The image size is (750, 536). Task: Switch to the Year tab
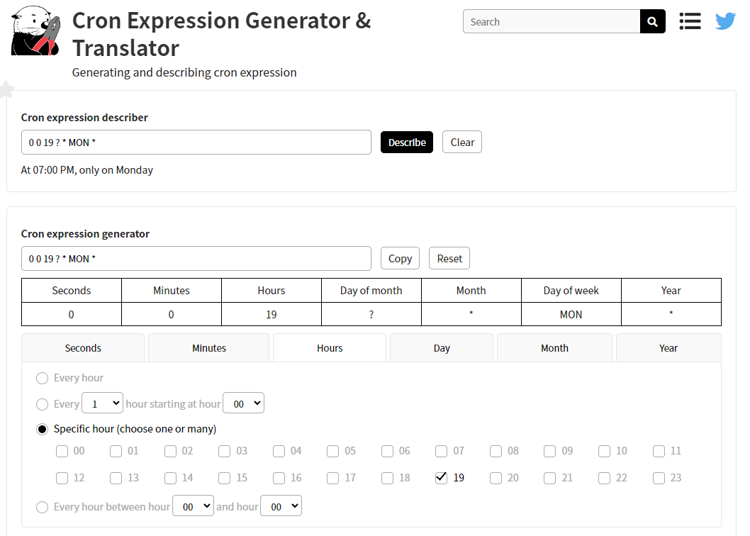(x=669, y=348)
